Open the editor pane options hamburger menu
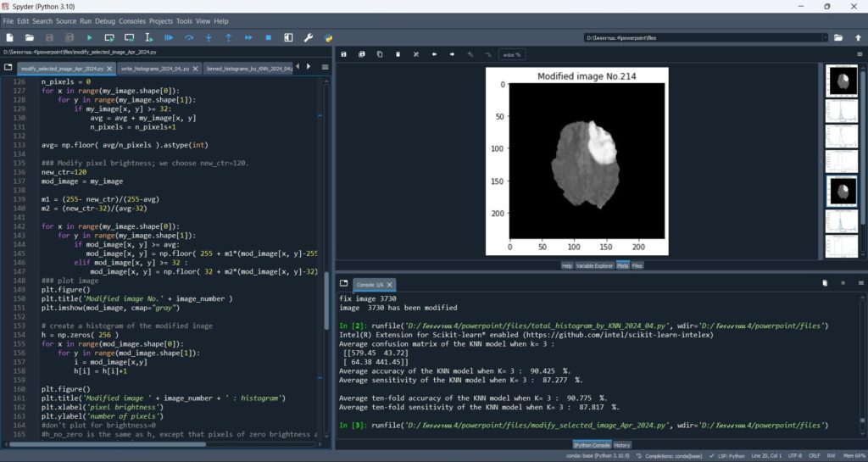The height and width of the screenshot is (462, 868). coord(325,67)
